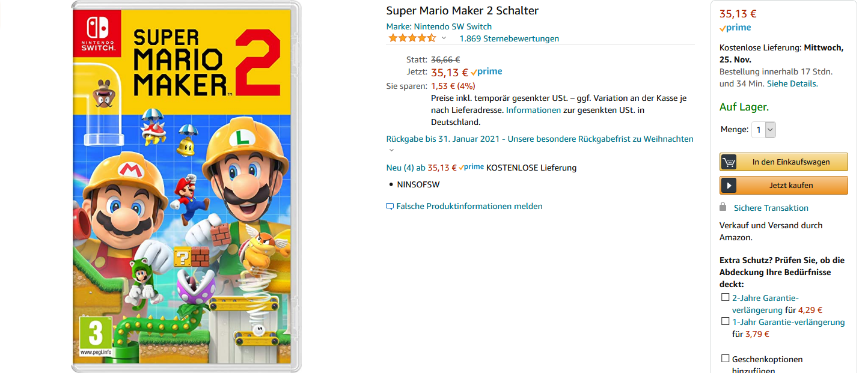
Task: Tick the 2-Jahre Garantieverlängerung checkbox
Action: 725,297
